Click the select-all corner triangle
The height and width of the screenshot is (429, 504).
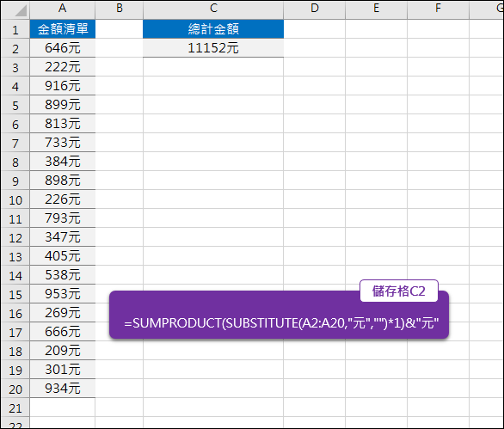[x=21, y=10]
